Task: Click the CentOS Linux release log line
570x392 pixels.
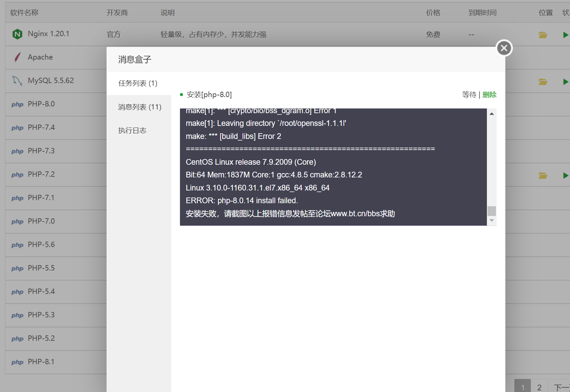Action: pyautogui.click(x=251, y=162)
